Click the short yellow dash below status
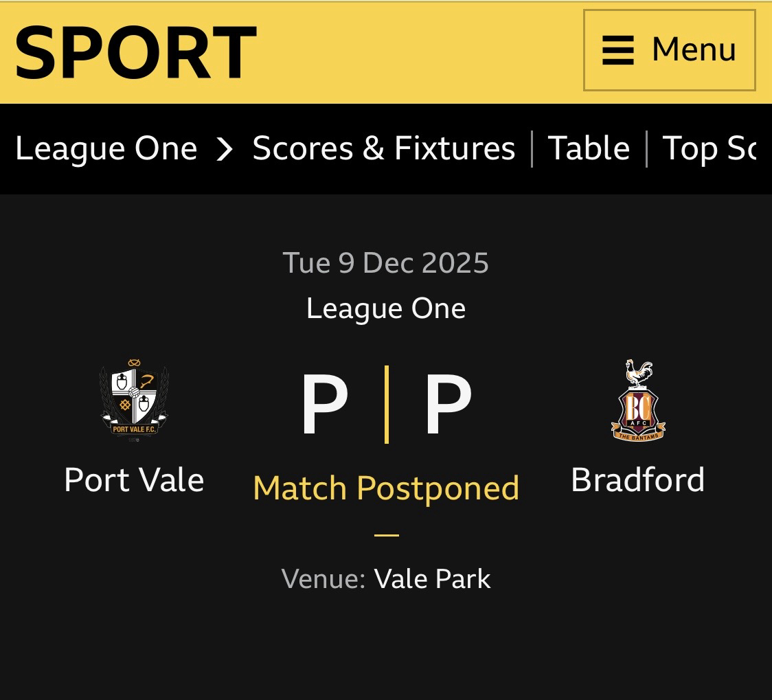 pos(387,534)
